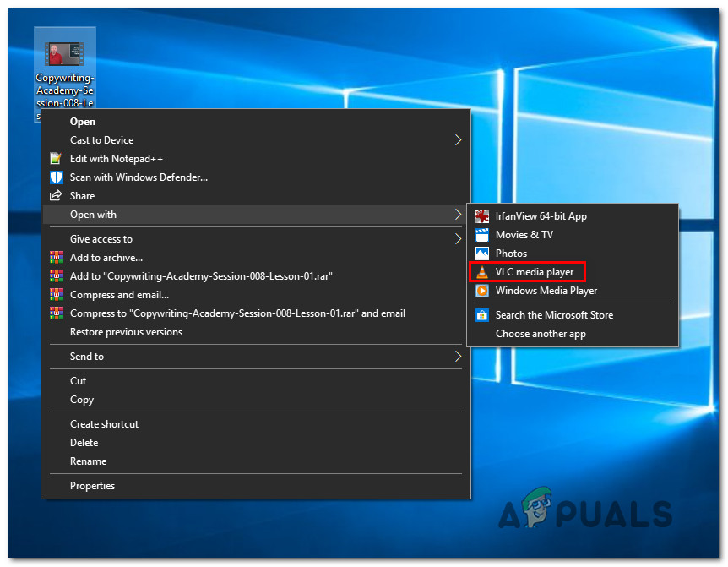Select Rename in the context menu
The height and width of the screenshot is (567, 728).
[256, 461]
